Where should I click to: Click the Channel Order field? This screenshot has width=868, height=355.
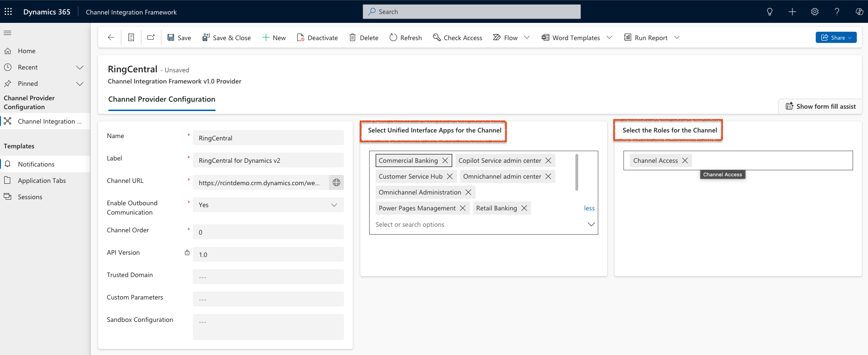[268, 232]
